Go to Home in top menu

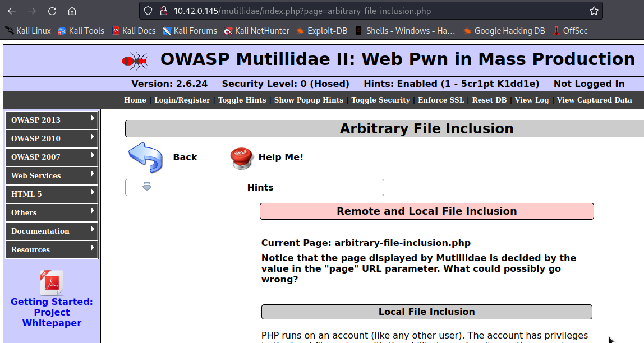(135, 100)
